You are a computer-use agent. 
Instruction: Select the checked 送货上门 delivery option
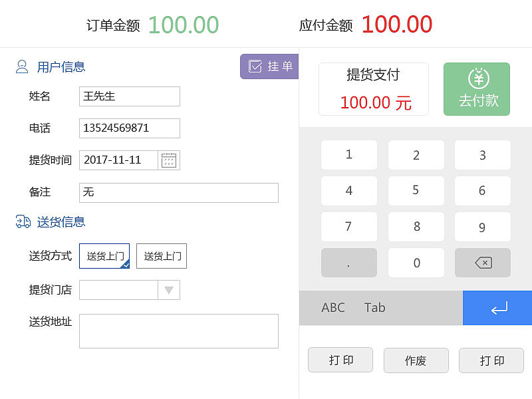(x=104, y=256)
